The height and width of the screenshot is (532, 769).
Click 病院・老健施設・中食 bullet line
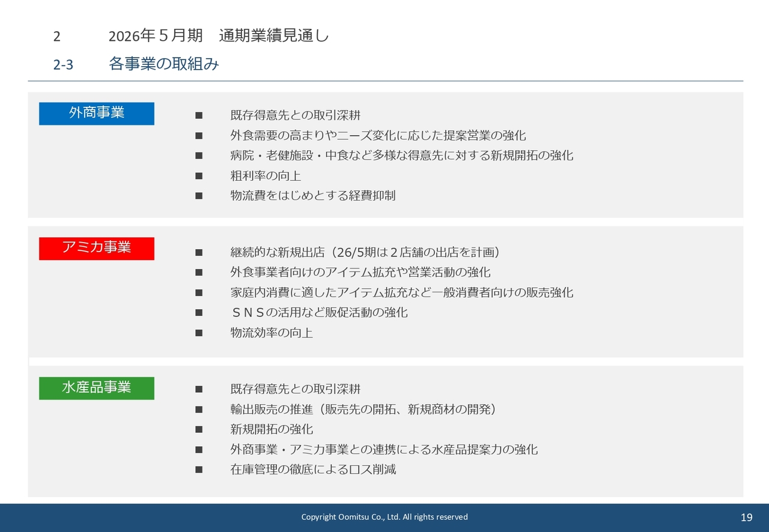tap(402, 156)
